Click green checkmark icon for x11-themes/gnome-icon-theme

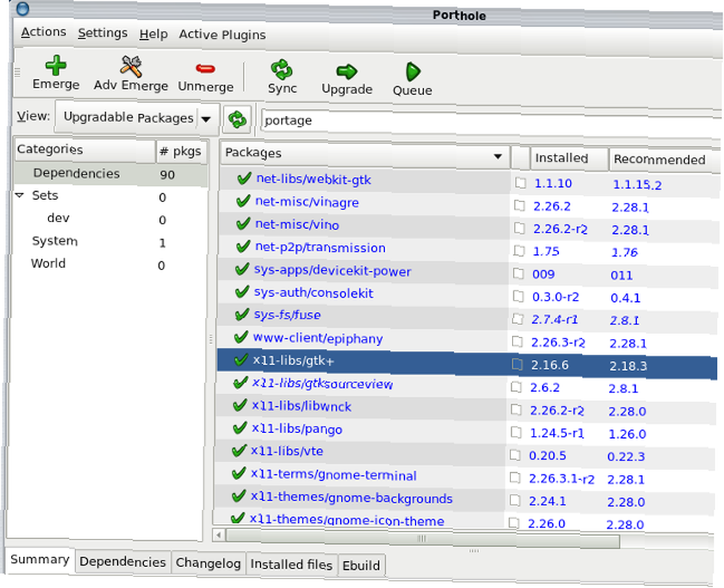(238, 518)
